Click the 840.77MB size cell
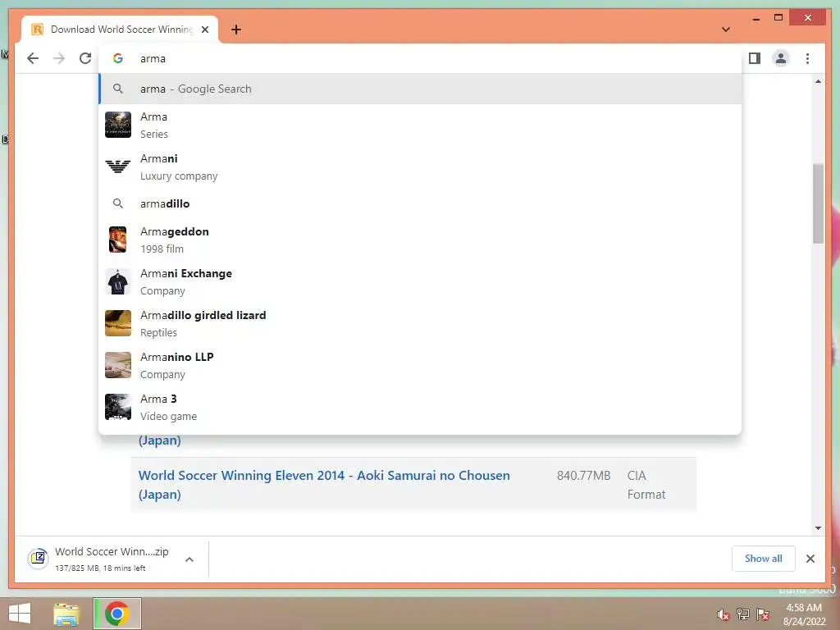The image size is (840, 630). coord(583,475)
